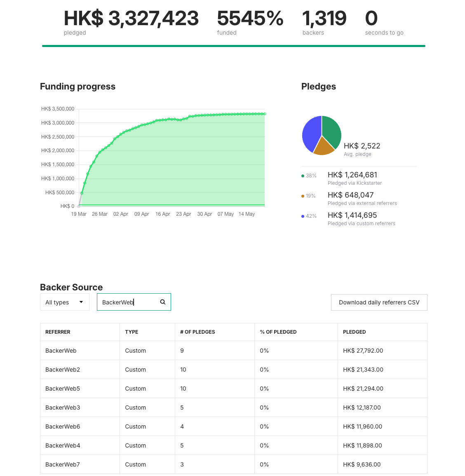Click the blue 42% legend dot

tap(303, 216)
